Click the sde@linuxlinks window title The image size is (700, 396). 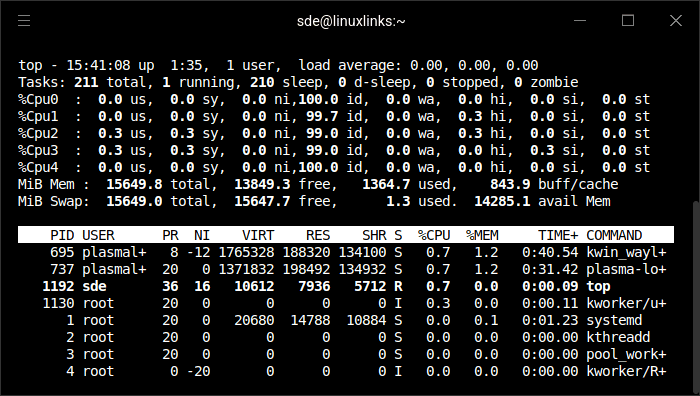point(351,21)
